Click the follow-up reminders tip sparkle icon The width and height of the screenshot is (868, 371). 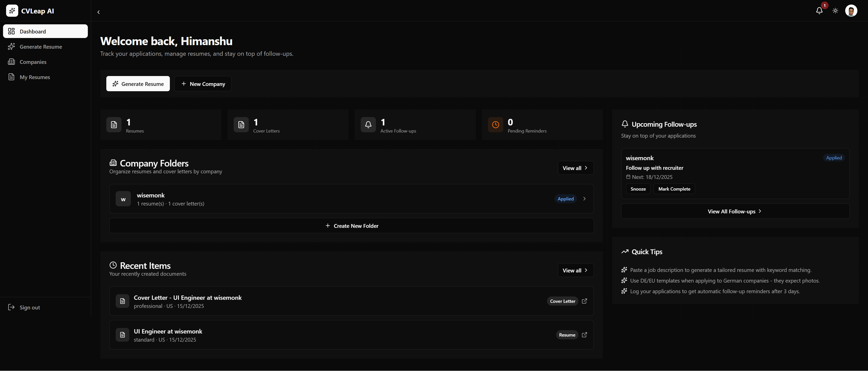624,291
